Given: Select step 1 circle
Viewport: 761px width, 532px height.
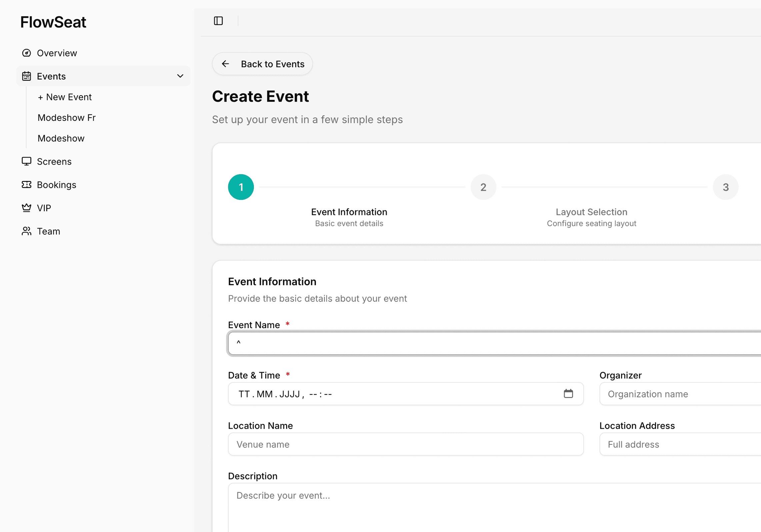Looking at the screenshot, I should [x=241, y=187].
